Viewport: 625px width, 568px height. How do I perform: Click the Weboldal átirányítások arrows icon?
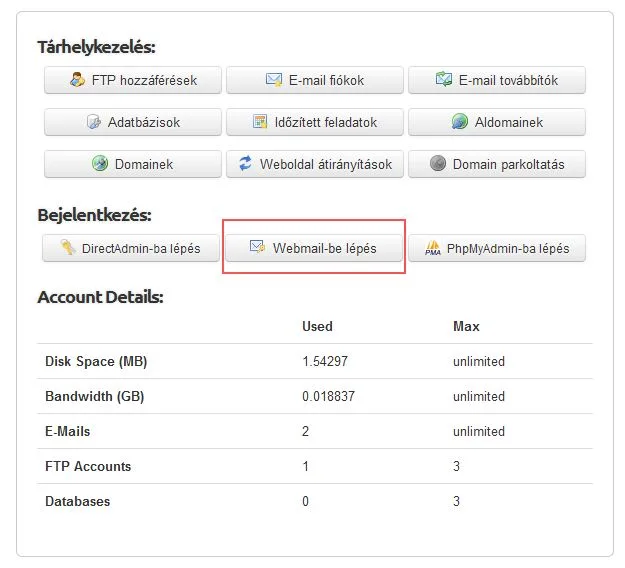click(245, 163)
